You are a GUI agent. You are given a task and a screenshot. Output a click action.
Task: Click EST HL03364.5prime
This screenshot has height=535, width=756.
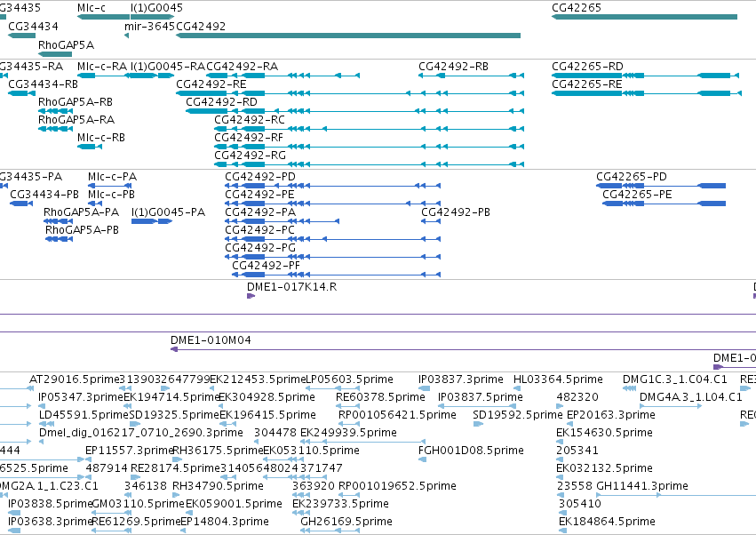pyautogui.click(x=517, y=388)
